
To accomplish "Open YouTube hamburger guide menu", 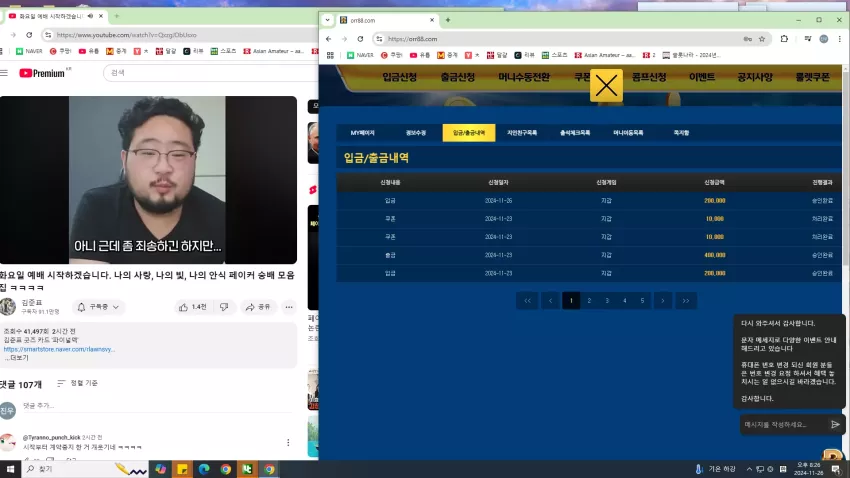I will click(x=4, y=73).
